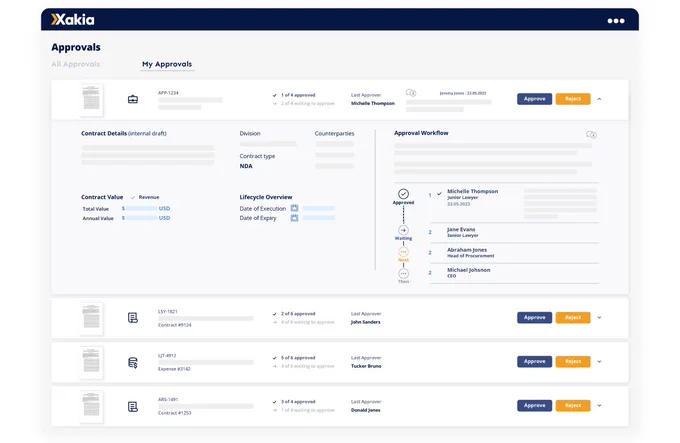Select the My Approvals tab
The height and width of the screenshot is (443, 680).
(x=167, y=64)
